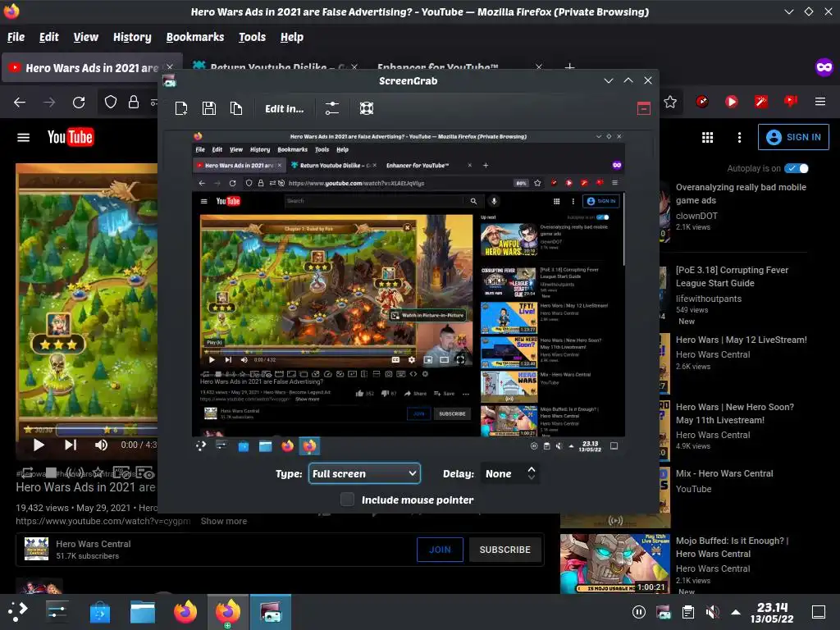This screenshot has width=840, height=630.
Task: Play the YouTube video
Action: 38,445
